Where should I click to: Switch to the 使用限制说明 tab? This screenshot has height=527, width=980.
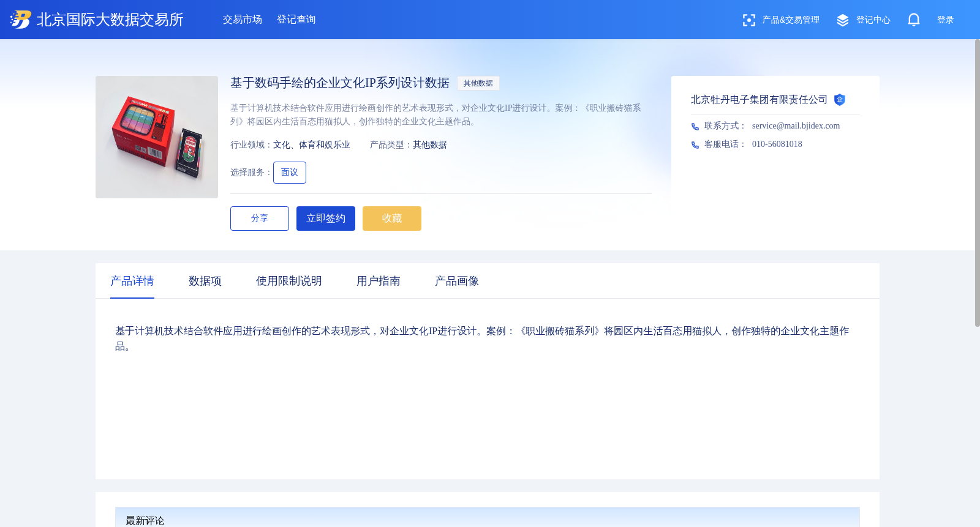click(x=289, y=281)
